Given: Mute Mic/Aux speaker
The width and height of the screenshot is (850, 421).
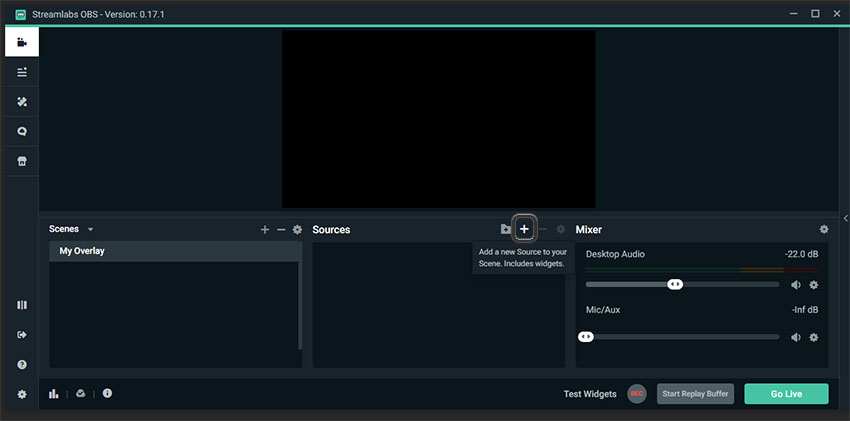Looking at the screenshot, I should pos(796,337).
